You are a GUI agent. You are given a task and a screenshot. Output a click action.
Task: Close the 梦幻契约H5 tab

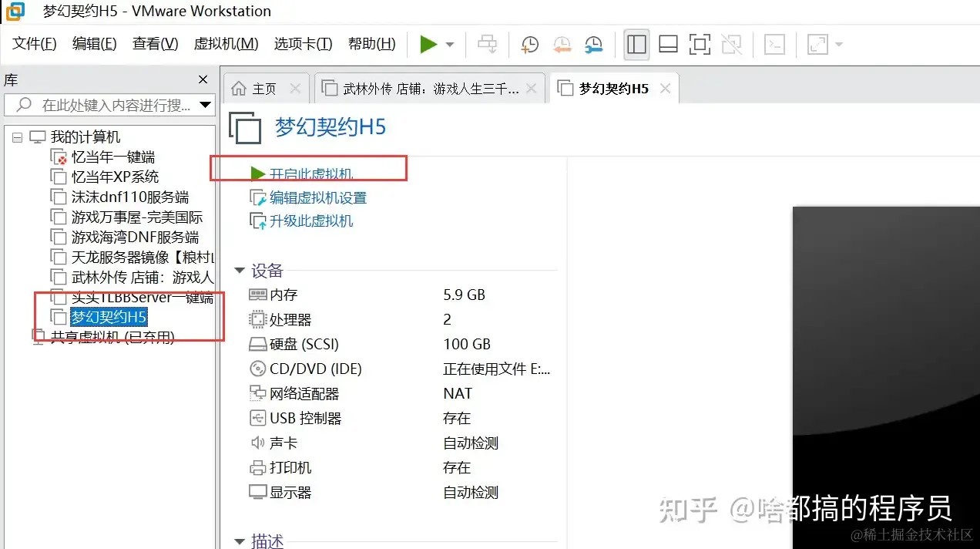coord(665,89)
